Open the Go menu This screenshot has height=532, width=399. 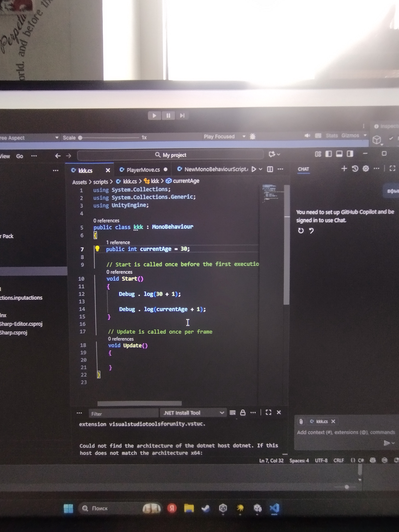[x=20, y=156]
